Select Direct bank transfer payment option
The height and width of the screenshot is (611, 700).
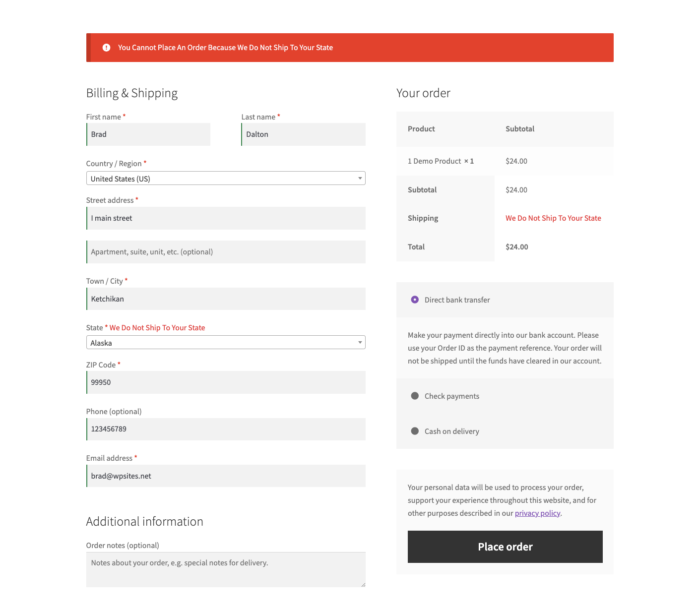click(415, 300)
